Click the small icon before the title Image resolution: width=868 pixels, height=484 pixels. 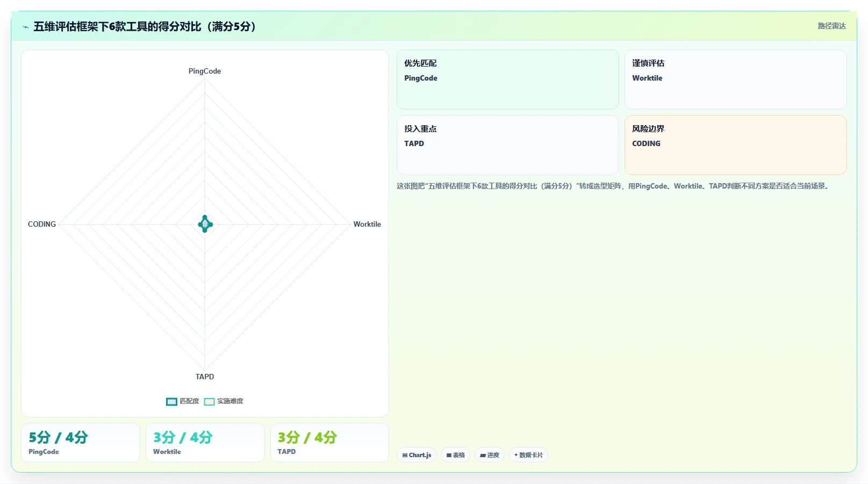click(25, 27)
